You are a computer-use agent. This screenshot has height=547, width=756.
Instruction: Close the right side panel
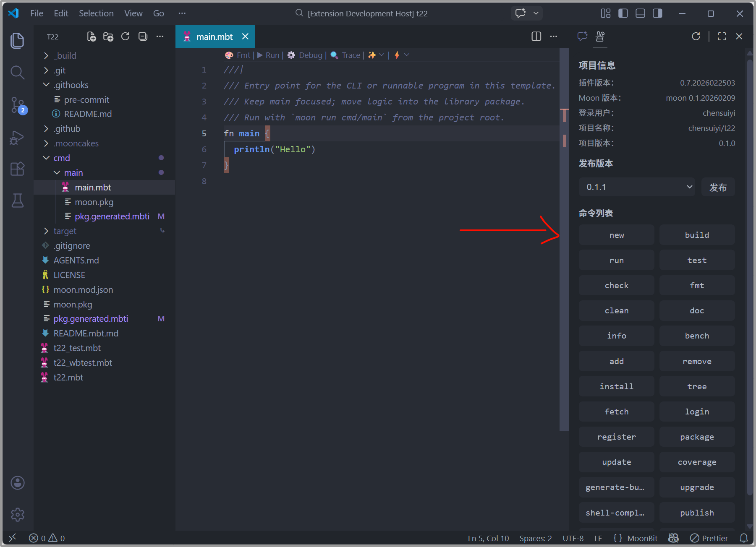(x=739, y=36)
